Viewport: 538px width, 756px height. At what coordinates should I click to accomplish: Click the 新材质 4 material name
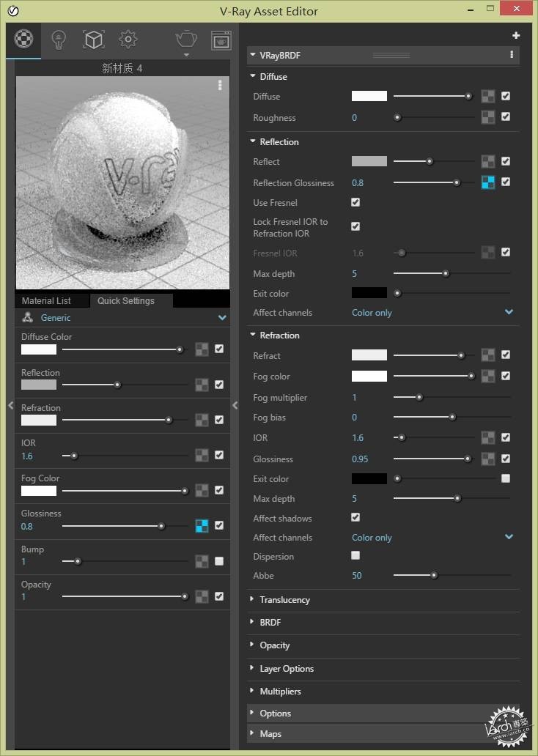122,68
